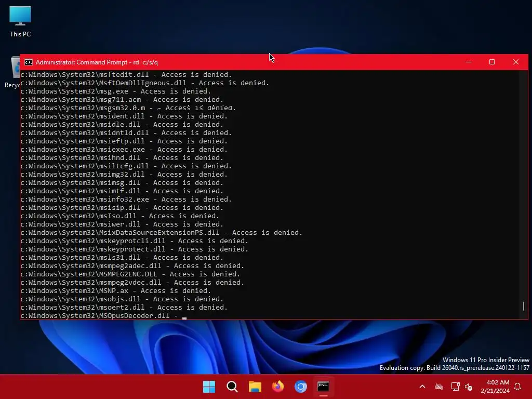Click the line containing msobjs.dll
The height and width of the screenshot is (399, 532).
(x=122, y=299)
